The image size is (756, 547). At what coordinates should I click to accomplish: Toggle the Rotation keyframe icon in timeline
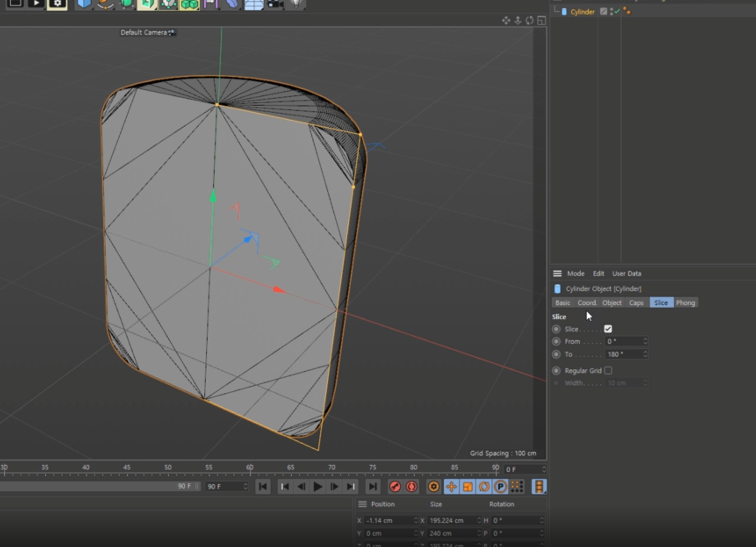[484, 486]
